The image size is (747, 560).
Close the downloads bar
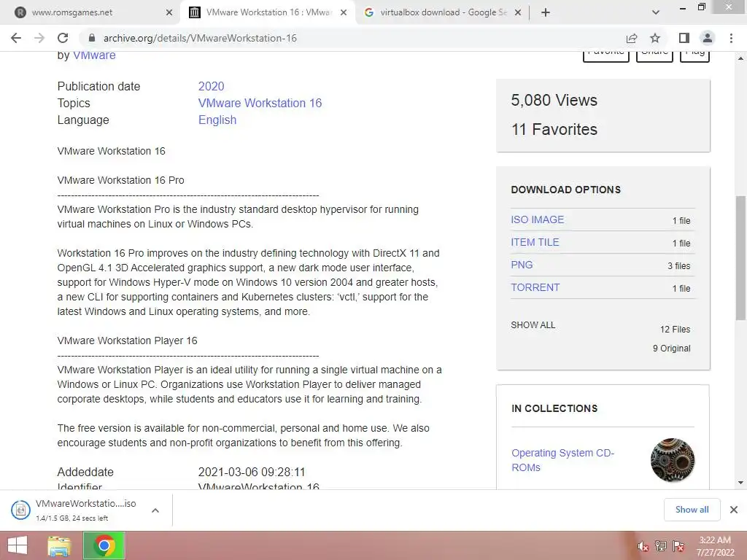click(x=734, y=510)
